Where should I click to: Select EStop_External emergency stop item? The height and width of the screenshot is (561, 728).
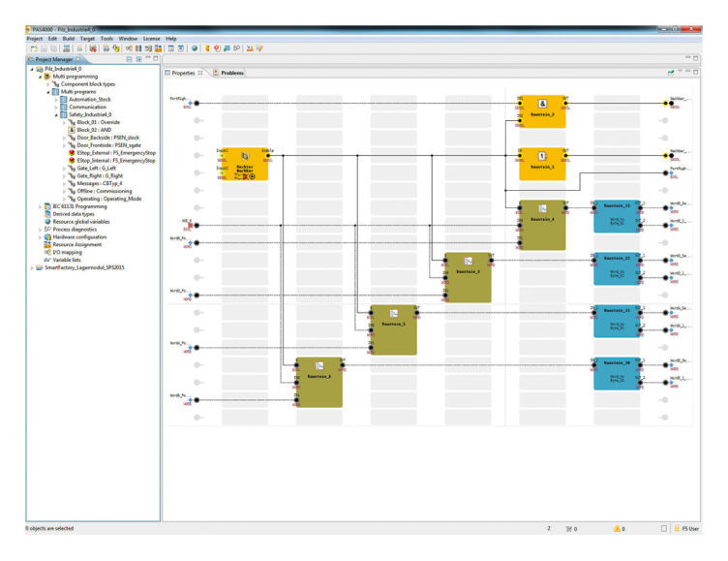pyautogui.click(x=116, y=153)
